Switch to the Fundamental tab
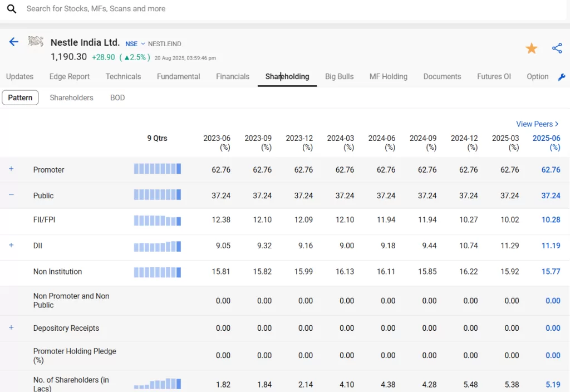570x392 pixels. (x=179, y=77)
